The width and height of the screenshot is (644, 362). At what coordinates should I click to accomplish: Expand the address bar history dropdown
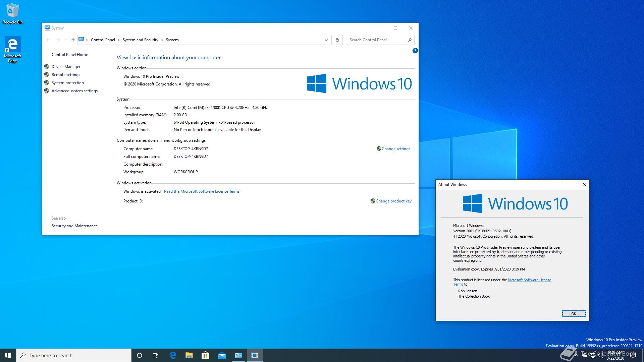tap(326, 40)
